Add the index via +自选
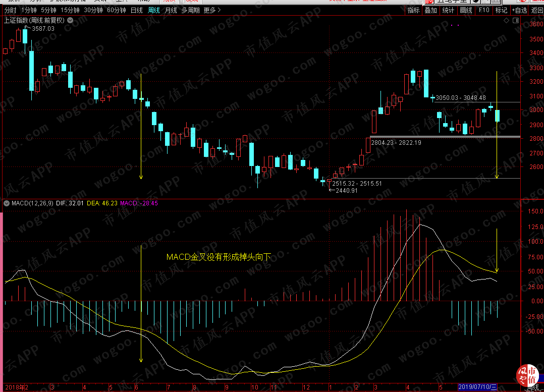 (x=519, y=11)
